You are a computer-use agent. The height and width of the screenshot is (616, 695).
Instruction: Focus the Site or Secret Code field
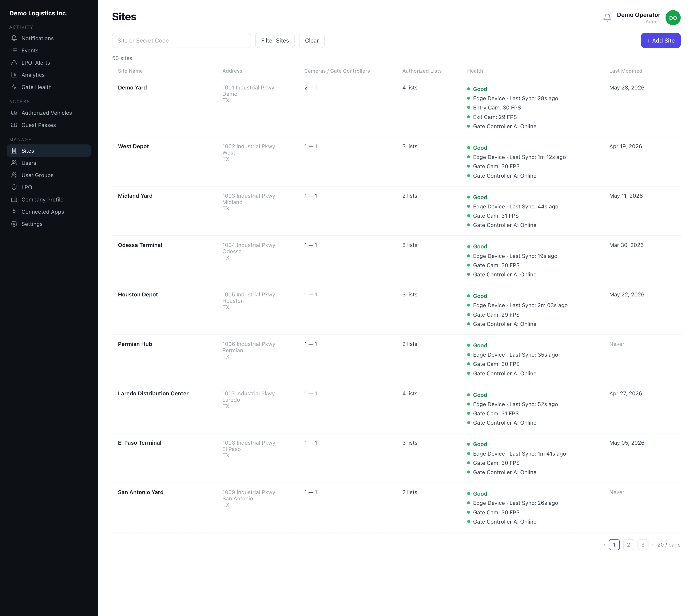(x=181, y=40)
